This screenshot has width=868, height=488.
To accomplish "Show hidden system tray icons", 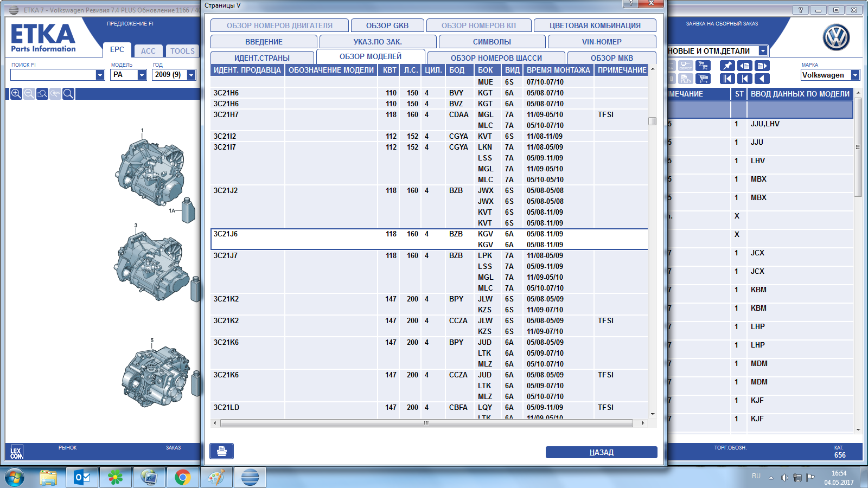I will pyautogui.click(x=771, y=478).
